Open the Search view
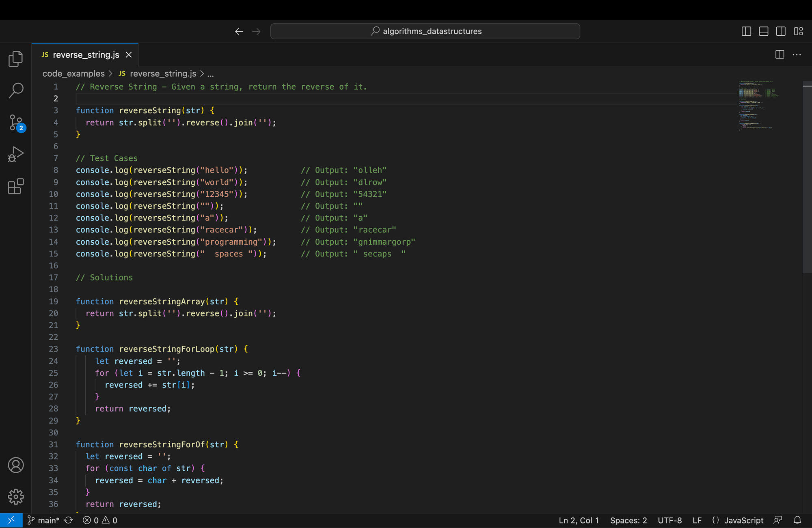 click(x=15, y=90)
